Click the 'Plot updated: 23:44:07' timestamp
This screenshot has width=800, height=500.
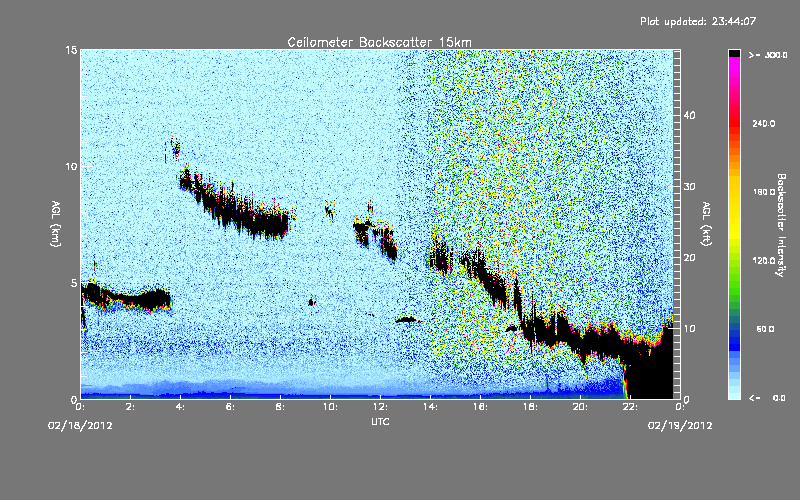pos(698,21)
